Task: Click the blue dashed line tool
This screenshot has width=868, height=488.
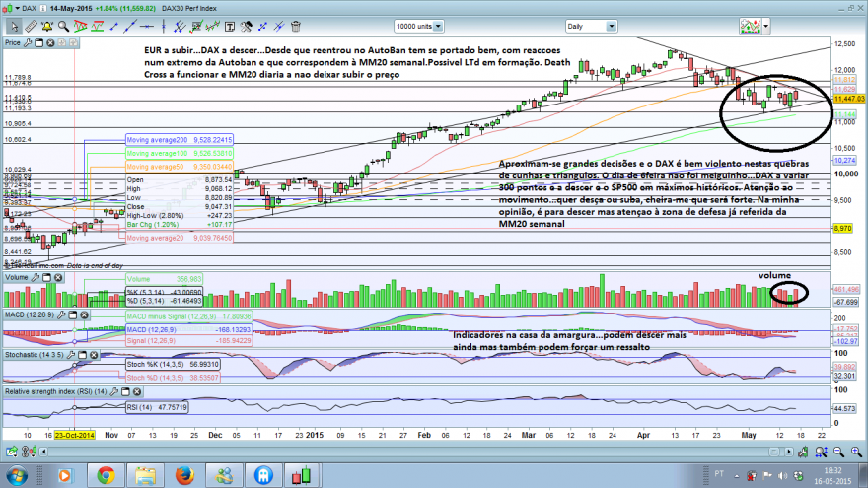Action: click(x=263, y=26)
